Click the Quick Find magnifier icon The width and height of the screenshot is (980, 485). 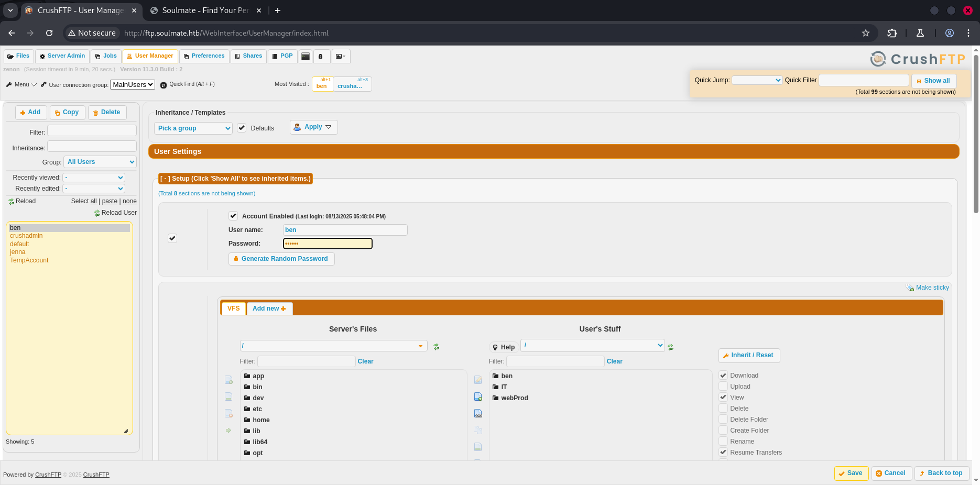pyautogui.click(x=164, y=85)
